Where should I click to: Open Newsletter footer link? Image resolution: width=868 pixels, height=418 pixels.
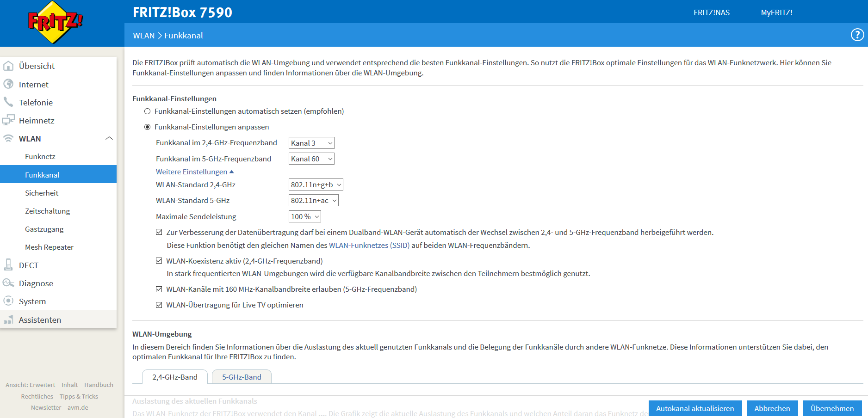(46, 407)
